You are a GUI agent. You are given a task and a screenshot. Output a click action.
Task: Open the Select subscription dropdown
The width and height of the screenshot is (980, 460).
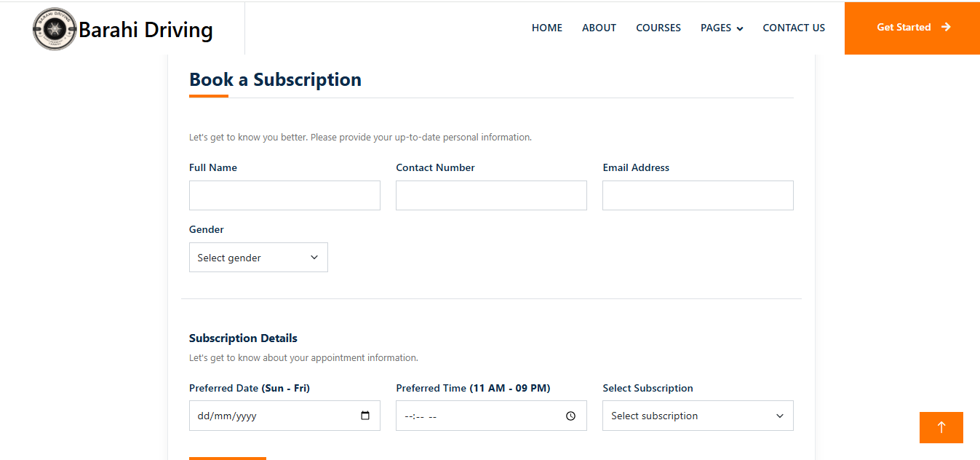pos(697,415)
